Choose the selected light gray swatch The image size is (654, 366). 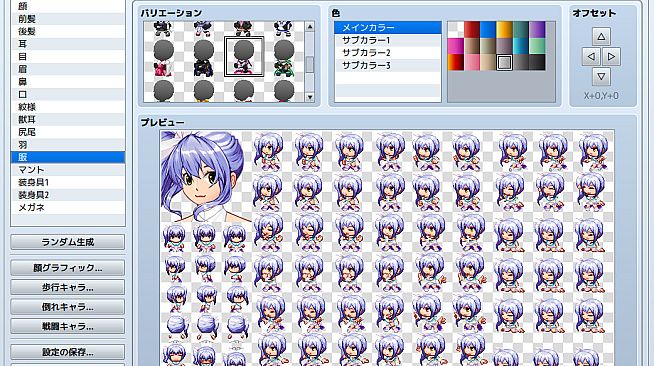pos(504,62)
